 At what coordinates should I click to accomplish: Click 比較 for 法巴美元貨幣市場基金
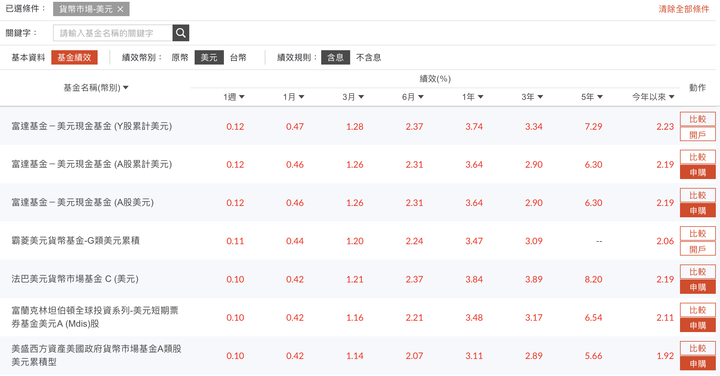(x=698, y=272)
